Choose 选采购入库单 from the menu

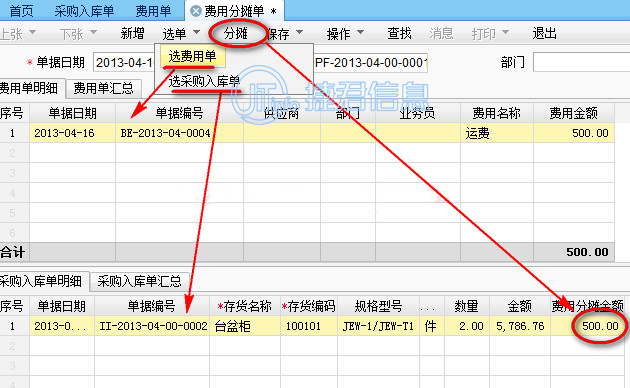[204, 82]
